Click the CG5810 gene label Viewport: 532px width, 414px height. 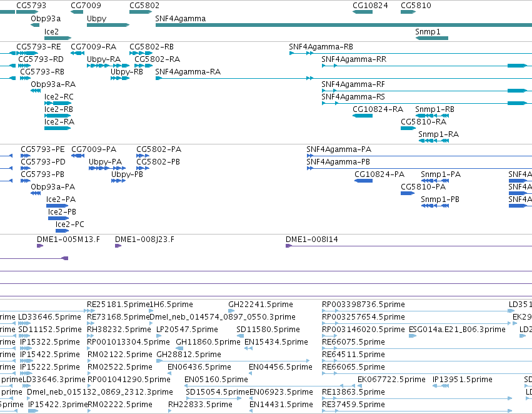[x=416, y=6]
